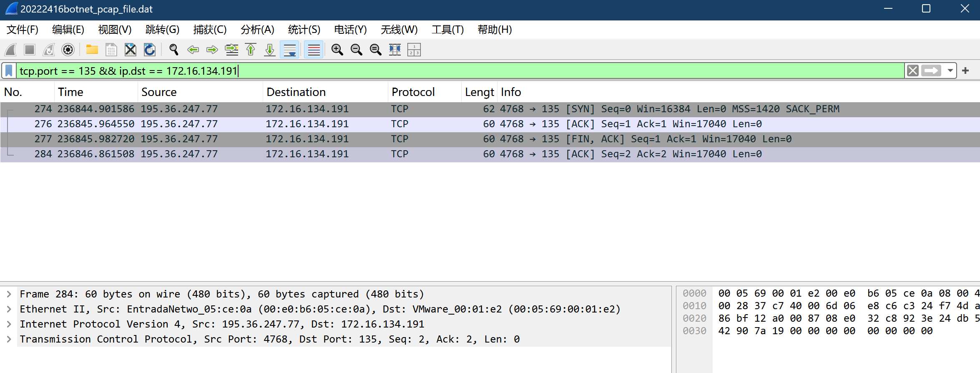Go back in packet history

click(193, 50)
